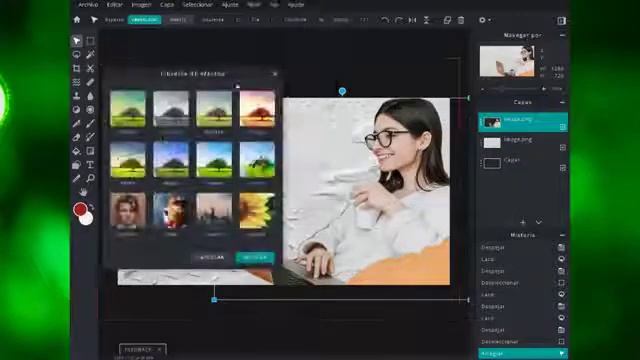Open the Seleccionar menu
Viewport: 640px width, 360px height.
[x=198, y=5]
